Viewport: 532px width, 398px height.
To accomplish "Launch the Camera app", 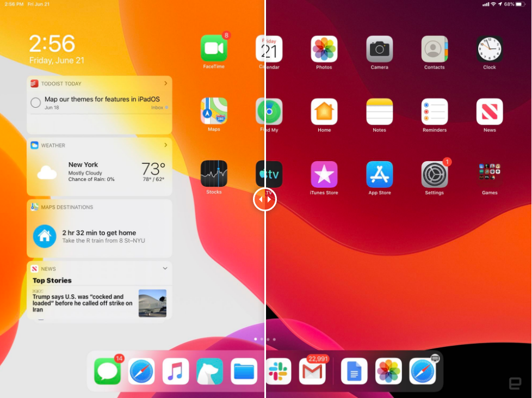I will [379, 49].
